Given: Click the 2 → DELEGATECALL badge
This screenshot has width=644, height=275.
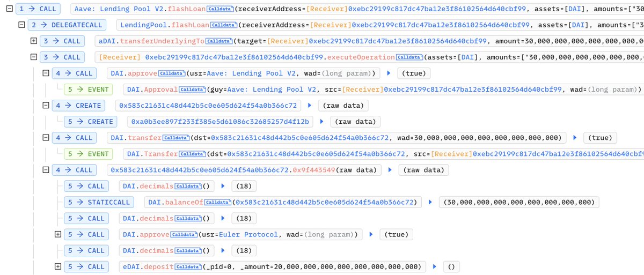Looking at the screenshot, I should [68, 25].
